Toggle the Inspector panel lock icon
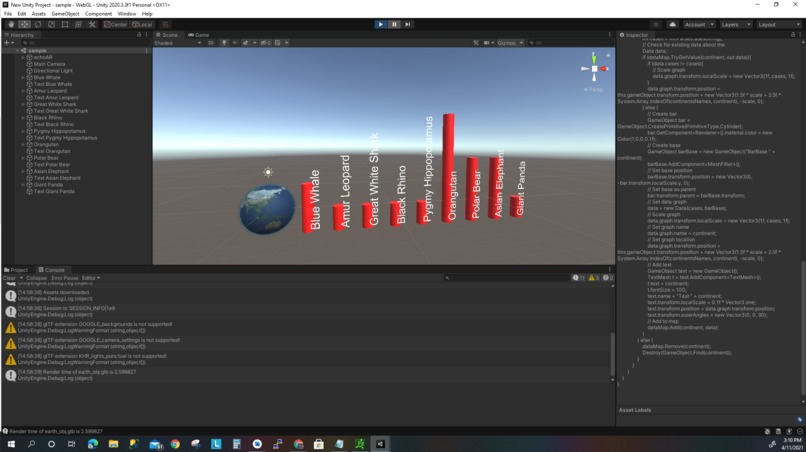Viewport: 806px width, 452px height. 793,34
